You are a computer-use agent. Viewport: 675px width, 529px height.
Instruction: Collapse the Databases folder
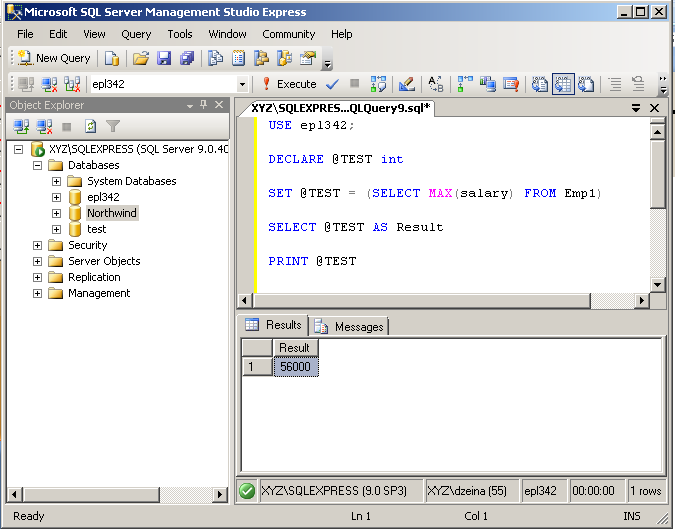pos(37,165)
